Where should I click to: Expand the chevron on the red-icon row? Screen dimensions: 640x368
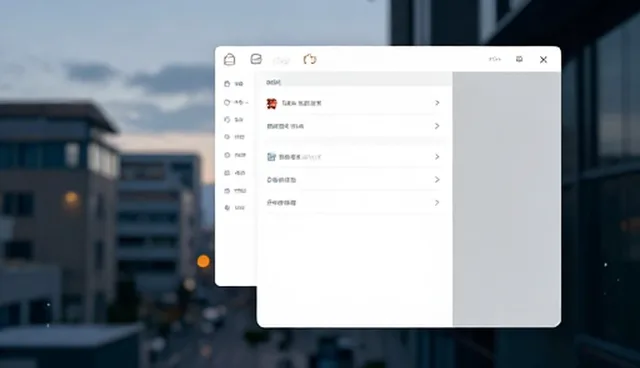437,103
